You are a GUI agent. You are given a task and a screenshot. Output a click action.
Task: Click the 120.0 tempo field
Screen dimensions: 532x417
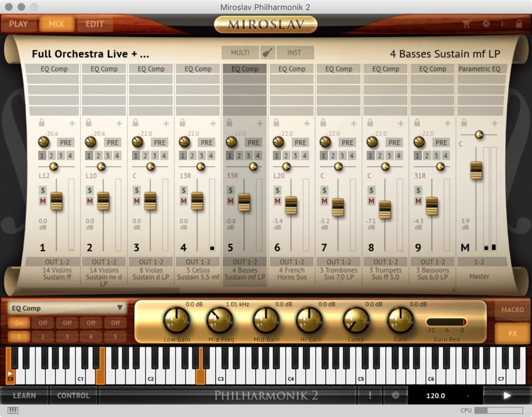pos(435,395)
